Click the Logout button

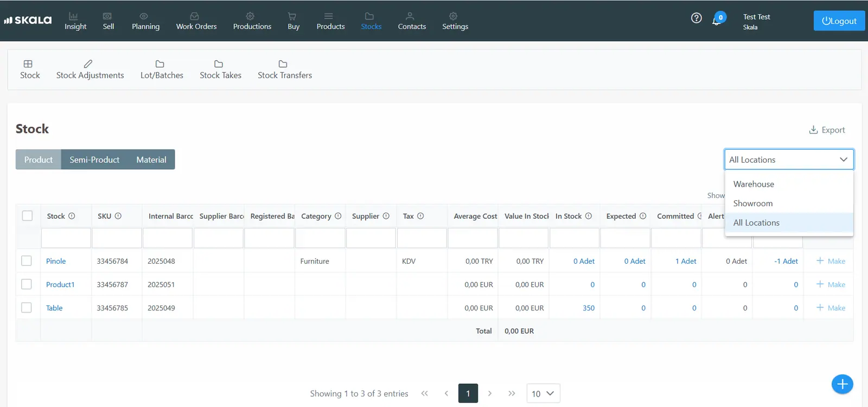839,21
